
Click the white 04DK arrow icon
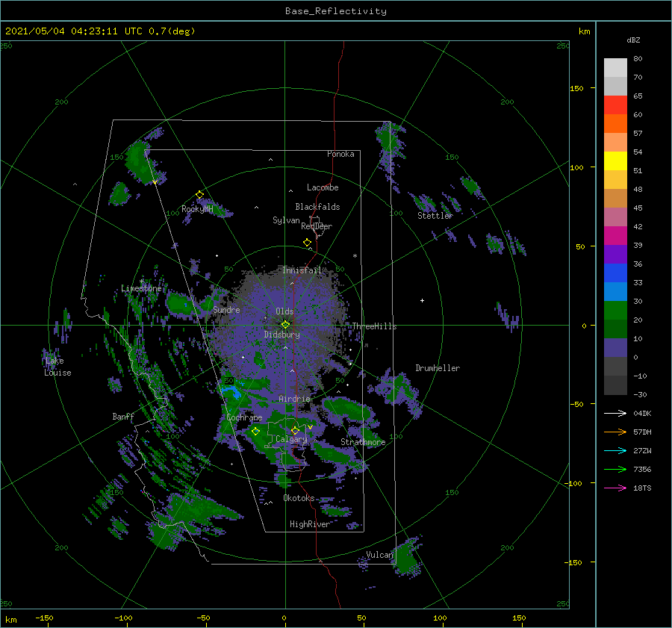tap(615, 413)
